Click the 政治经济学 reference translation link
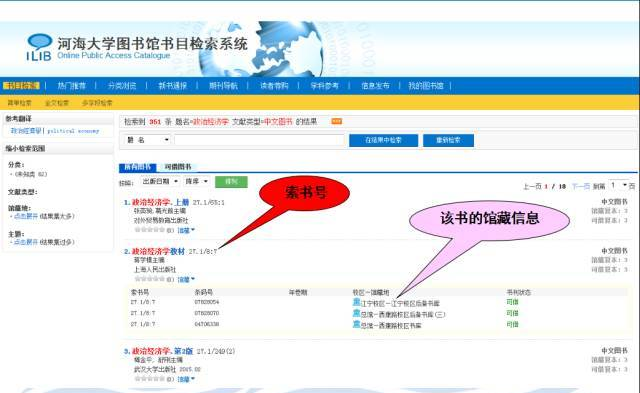This screenshot has width=640, height=393. (26, 131)
